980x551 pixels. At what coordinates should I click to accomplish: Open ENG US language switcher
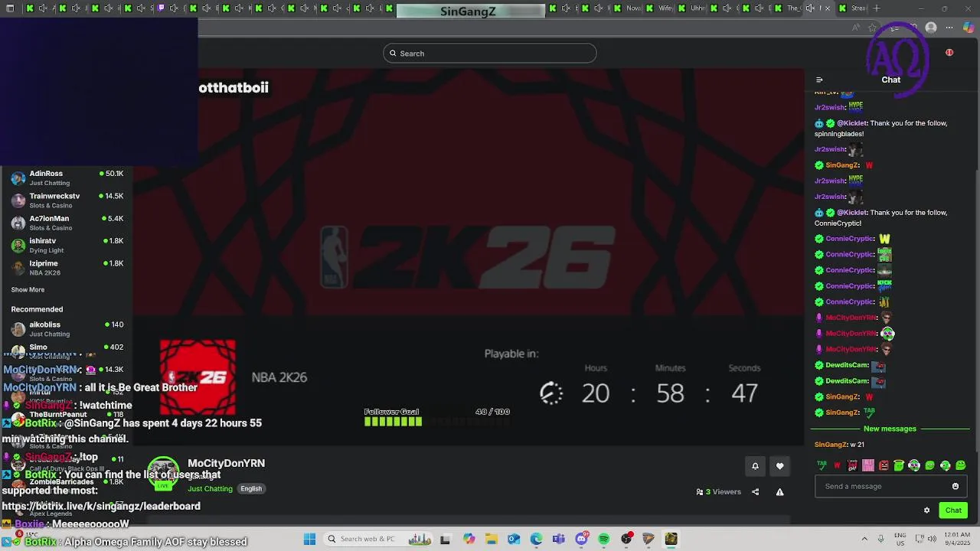click(900, 539)
